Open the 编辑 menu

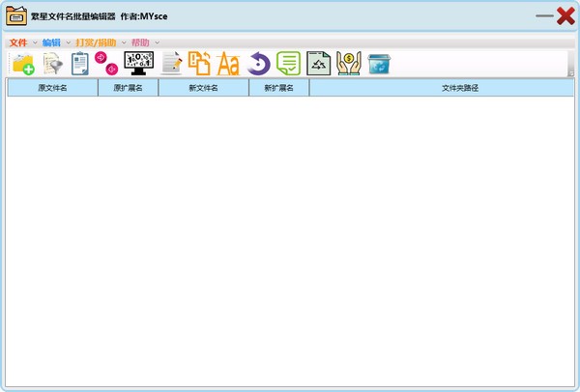click(x=51, y=42)
